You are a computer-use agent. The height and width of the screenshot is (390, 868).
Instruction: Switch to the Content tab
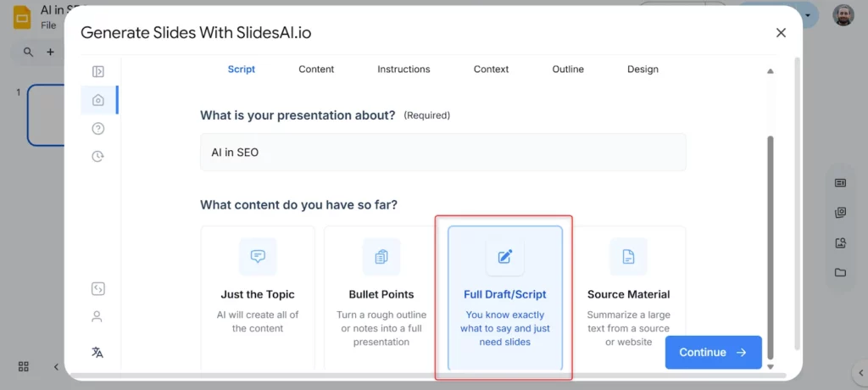pos(316,70)
